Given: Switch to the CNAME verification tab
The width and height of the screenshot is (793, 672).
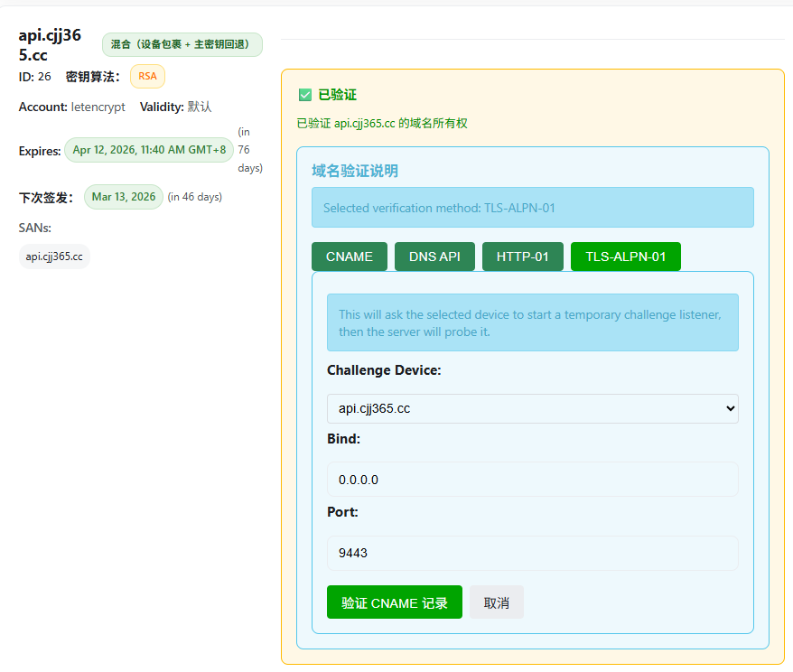Looking at the screenshot, I should 349,257.
